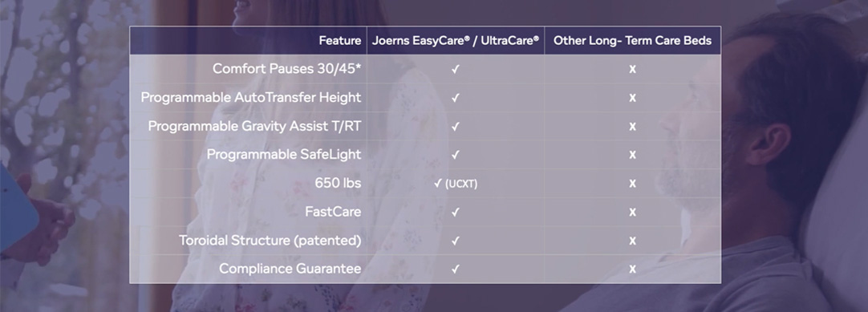Image resolution: width=868 pixels, height=312 pixels.
Task: Select the Other Long-Term Care Beds header
Action: pyautogui.click(x=632, y=40)
